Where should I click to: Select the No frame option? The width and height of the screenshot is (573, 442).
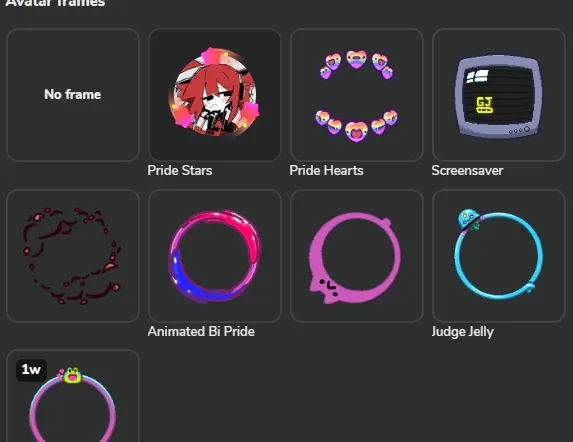point(73,95)
